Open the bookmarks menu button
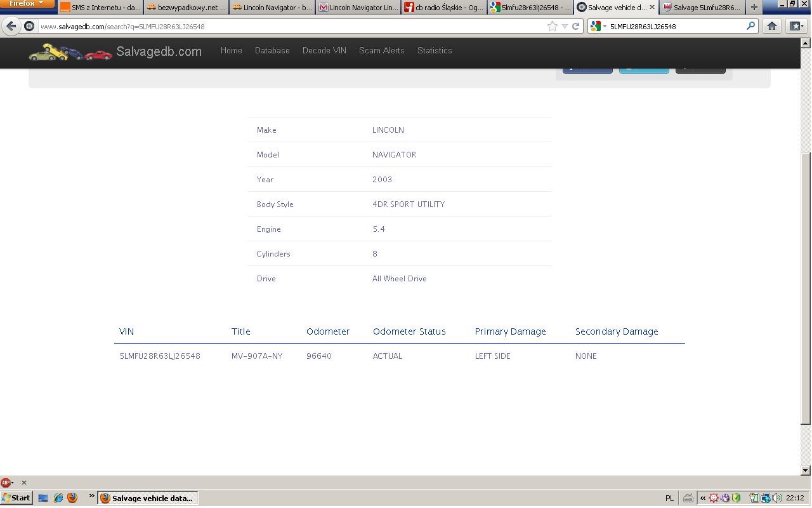Screen dimensions: 812x508 [x=796, y=26]
